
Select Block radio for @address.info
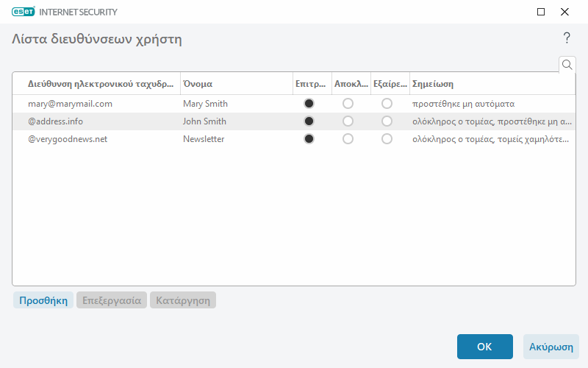click(348, 121)
